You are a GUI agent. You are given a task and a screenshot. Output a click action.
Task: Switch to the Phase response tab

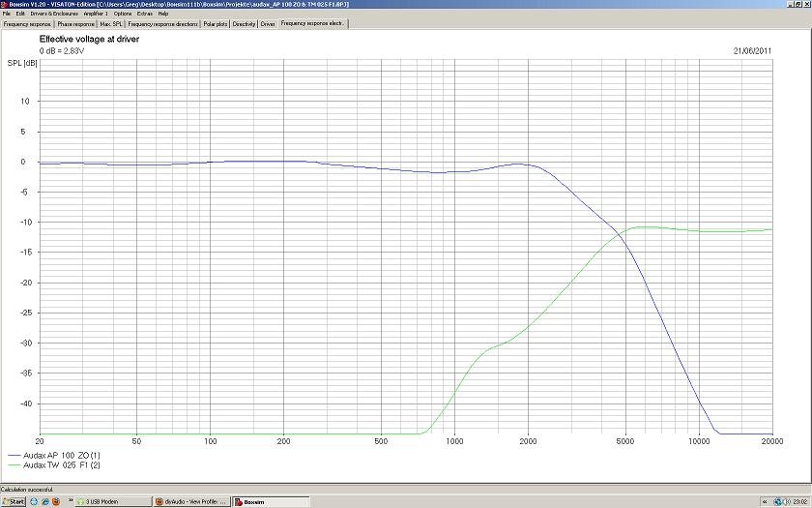pos(75,24)
